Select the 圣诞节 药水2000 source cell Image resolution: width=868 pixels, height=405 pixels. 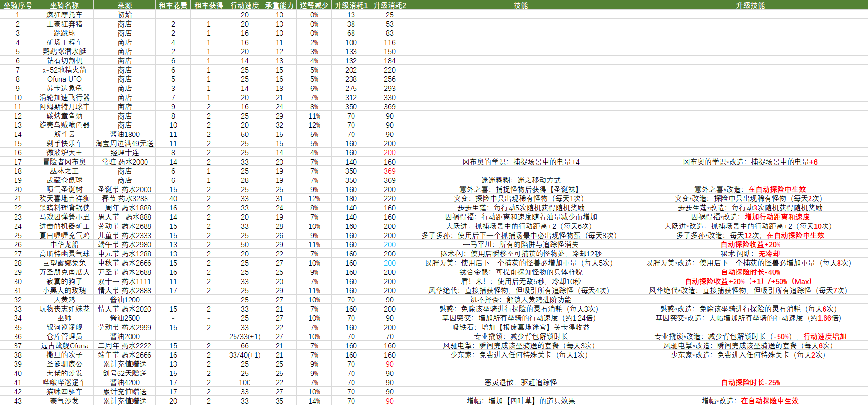click(x=125, y=189)
